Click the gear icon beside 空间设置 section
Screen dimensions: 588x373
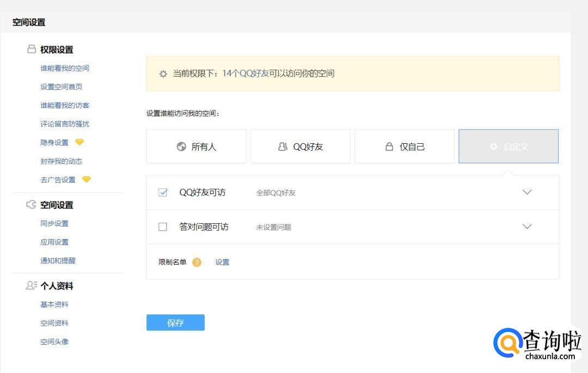pos(31,204)
